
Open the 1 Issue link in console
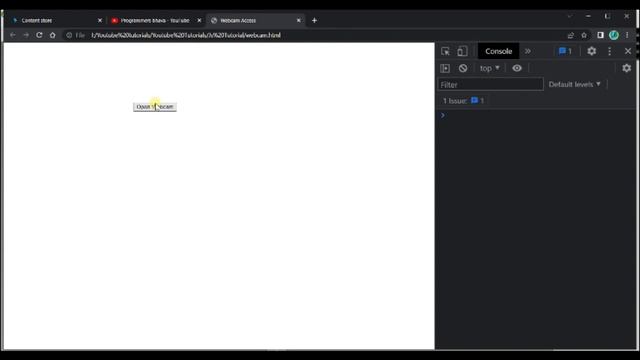463,101
